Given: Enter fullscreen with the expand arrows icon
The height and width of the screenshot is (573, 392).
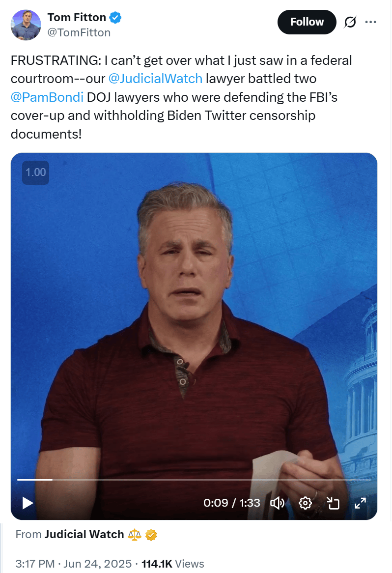Looking at the screenshot, I should 360,503.
